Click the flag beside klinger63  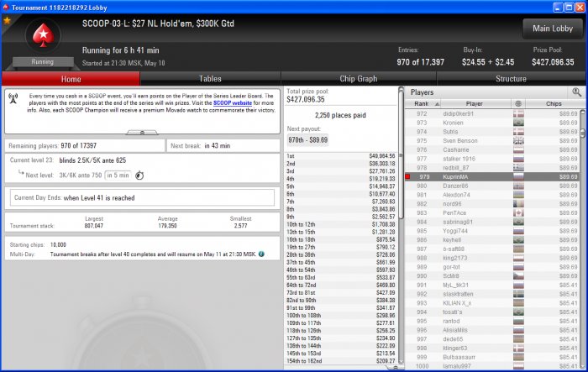click(518, 348)
